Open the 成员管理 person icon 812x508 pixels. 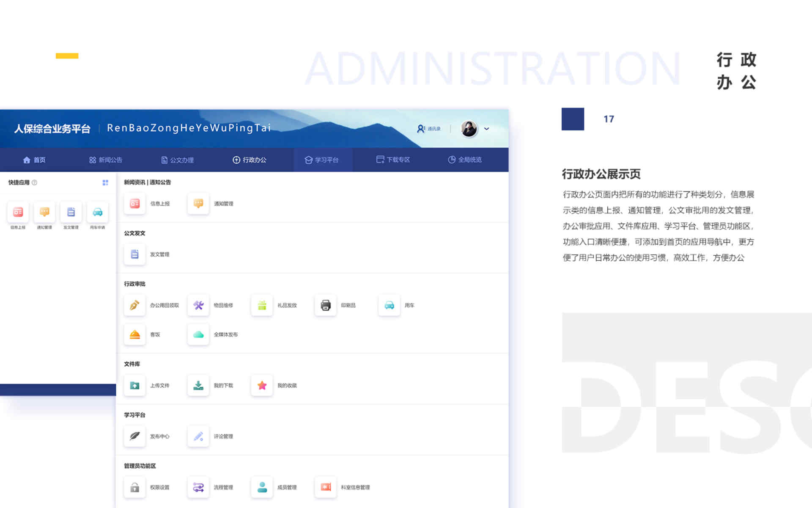coord(262,487)
